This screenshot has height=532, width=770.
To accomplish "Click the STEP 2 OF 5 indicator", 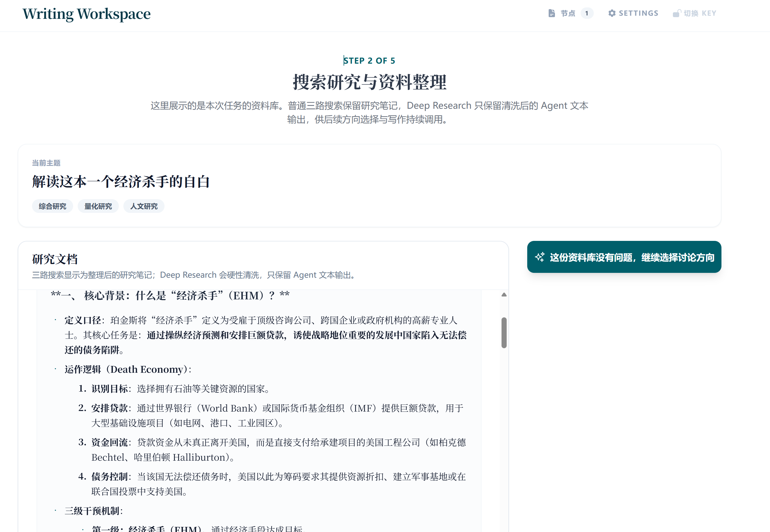I will pos(369,60).
